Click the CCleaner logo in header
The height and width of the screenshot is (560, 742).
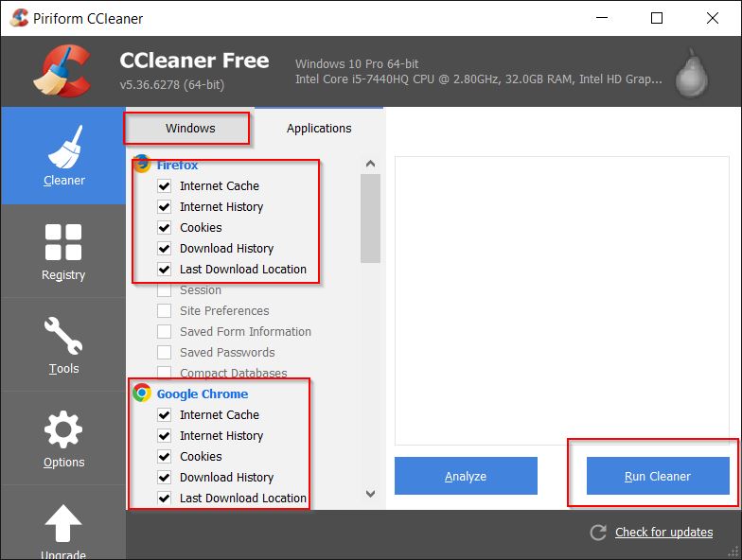click(x=62, y=71)
